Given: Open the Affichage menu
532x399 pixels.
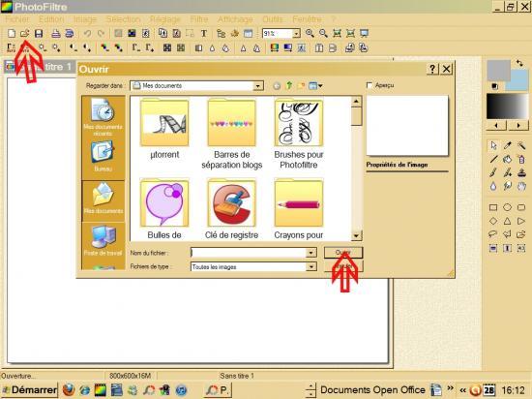Looking at the screenshot, I should click(x=235, y=19).
